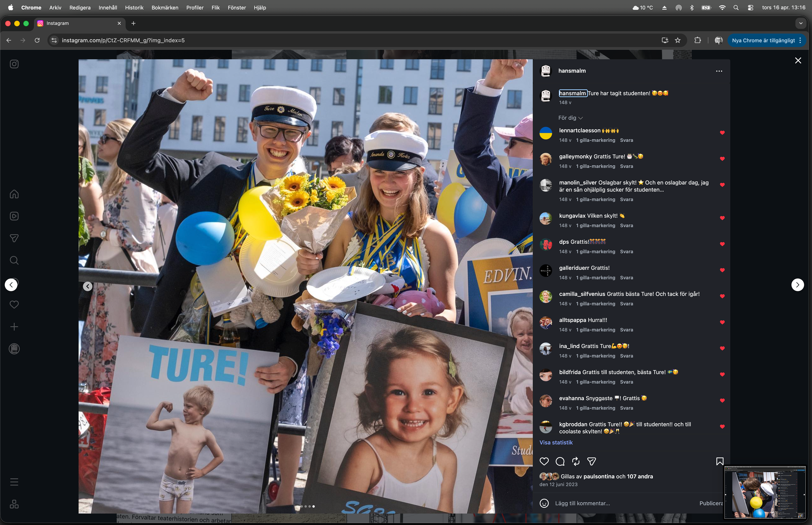The height and width of the screenshot is (525, 812).
Task: Click the sidebar search magnifier icon
Action: point(14,260)
